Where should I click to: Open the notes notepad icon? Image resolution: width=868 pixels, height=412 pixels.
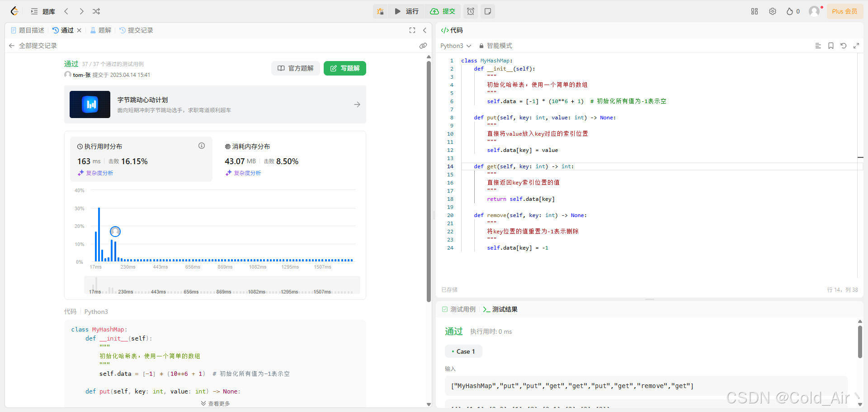pos(487,11)
